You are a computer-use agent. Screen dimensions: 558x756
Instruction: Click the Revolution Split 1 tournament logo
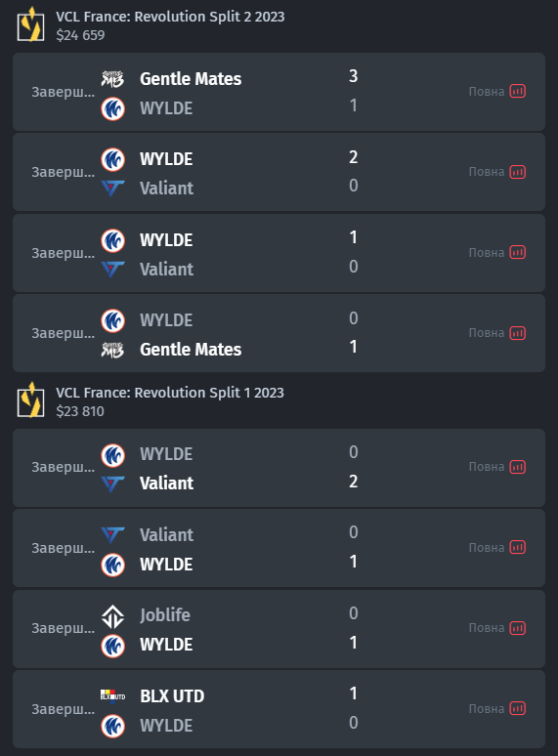pos(31,400)
